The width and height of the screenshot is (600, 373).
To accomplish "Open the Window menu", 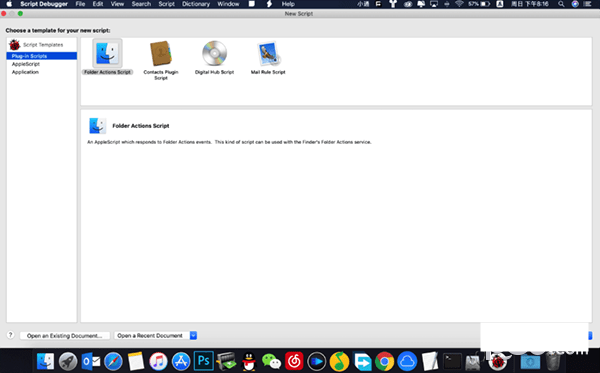I will tap(228, 4).
